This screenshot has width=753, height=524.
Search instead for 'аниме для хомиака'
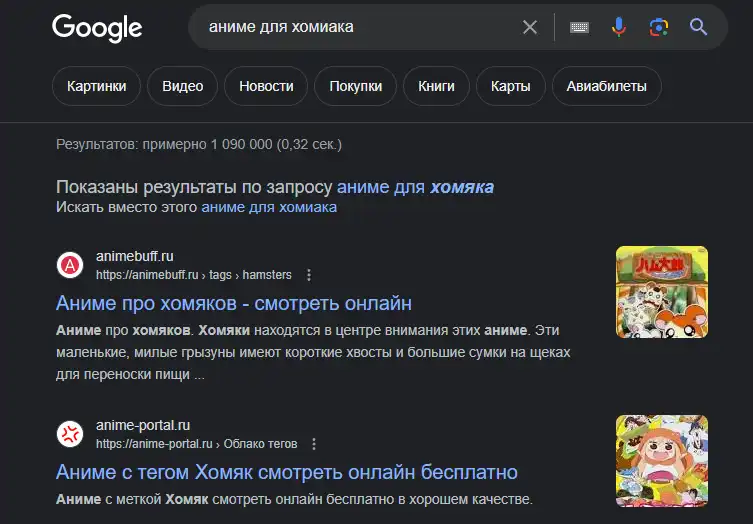pyautogui.click(x=269, y=207)
